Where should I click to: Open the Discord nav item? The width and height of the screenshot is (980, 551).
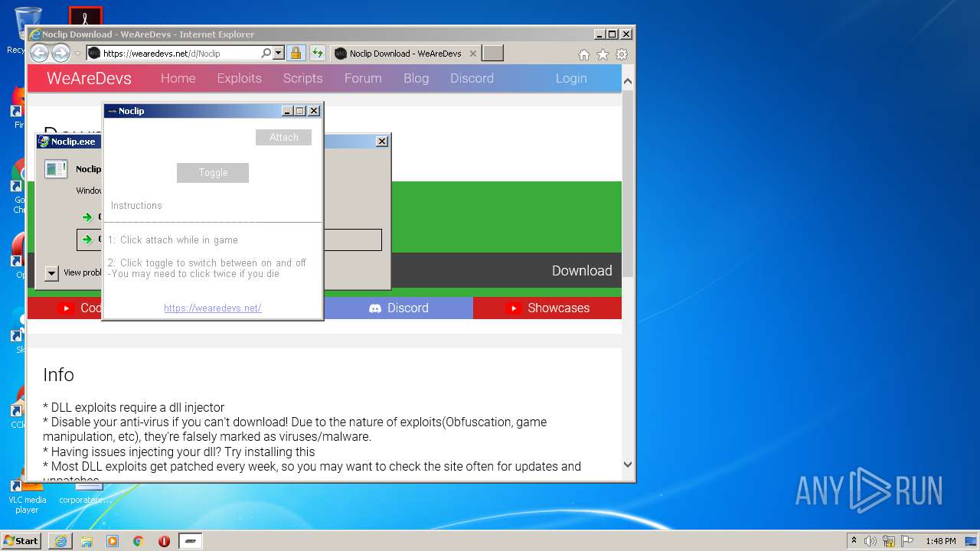472,78
